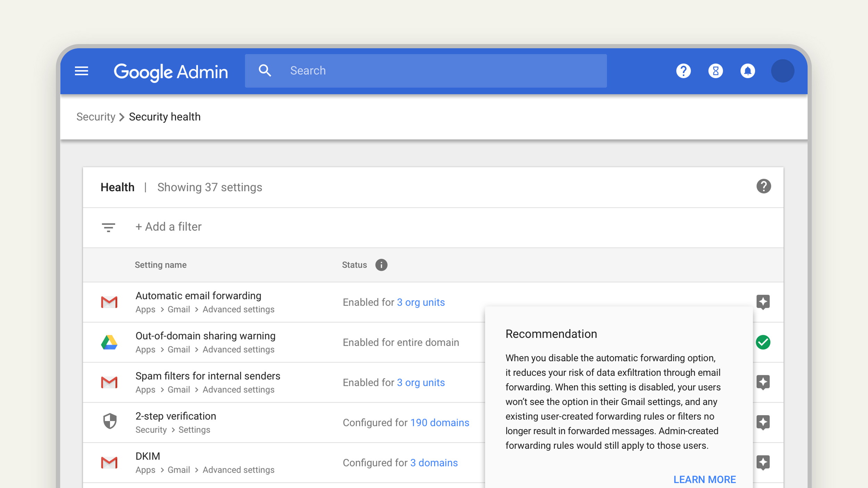The width and height of the screenshot is (868, 488).
Task: Click the Status column info icon
Action: click(x=381, y=265)
